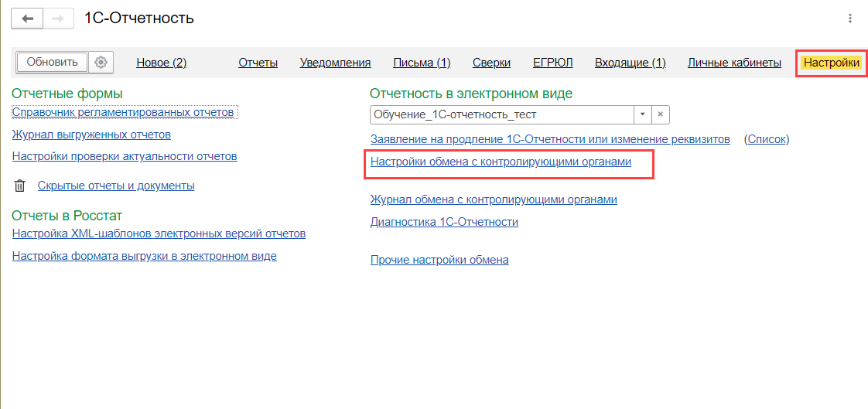The image size is (868, 409).
Task: Click the forward navigation arrow
Action: 58,18
